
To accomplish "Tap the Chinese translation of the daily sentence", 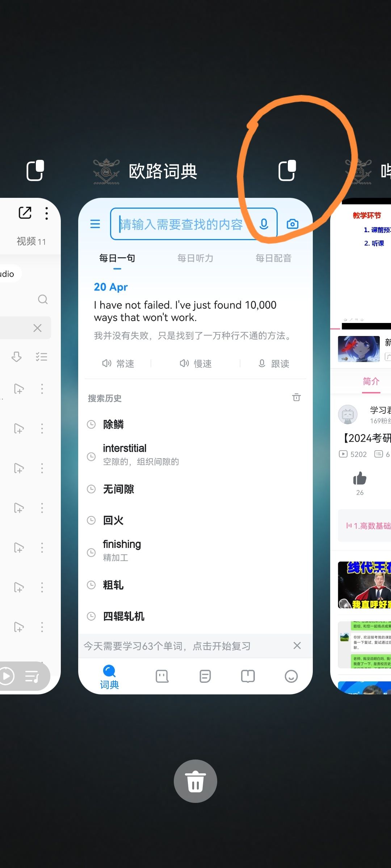I will tap(192, 336).
